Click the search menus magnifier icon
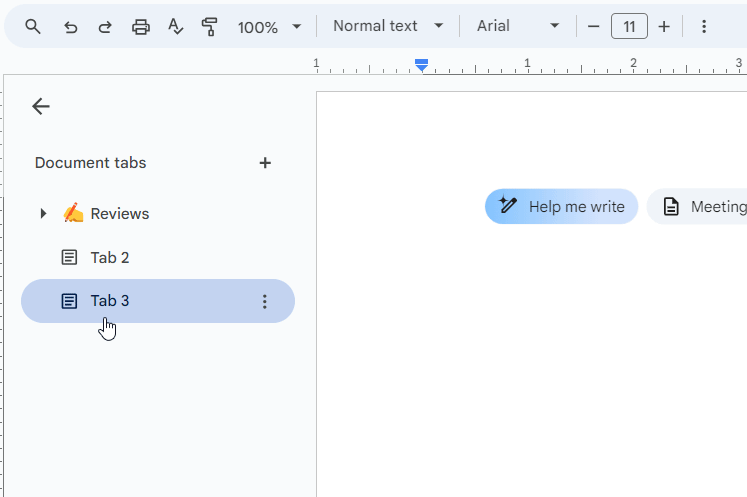This screenshot has height=497, width=747. click(x=33, y=27)
